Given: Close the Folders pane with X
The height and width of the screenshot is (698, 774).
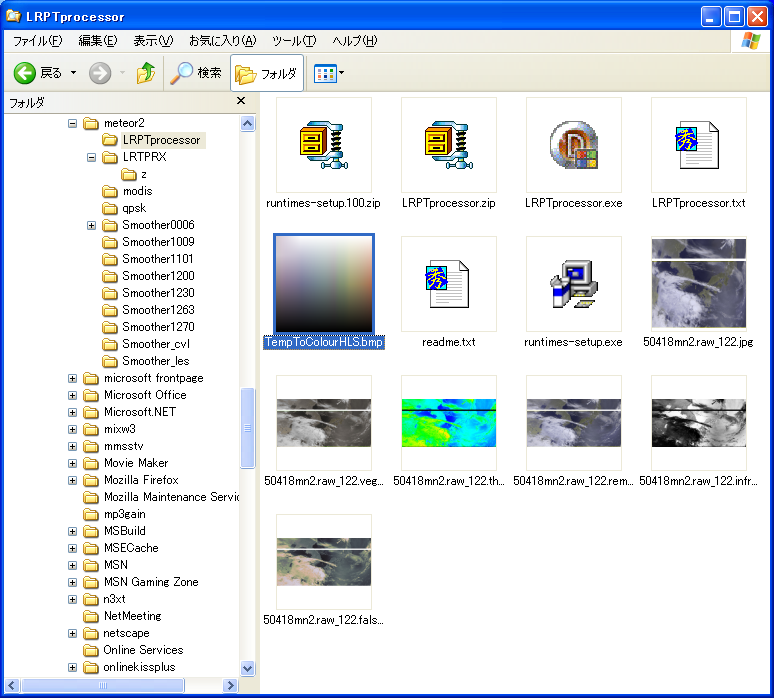Looking at the screenshot, I should point(241,101).
